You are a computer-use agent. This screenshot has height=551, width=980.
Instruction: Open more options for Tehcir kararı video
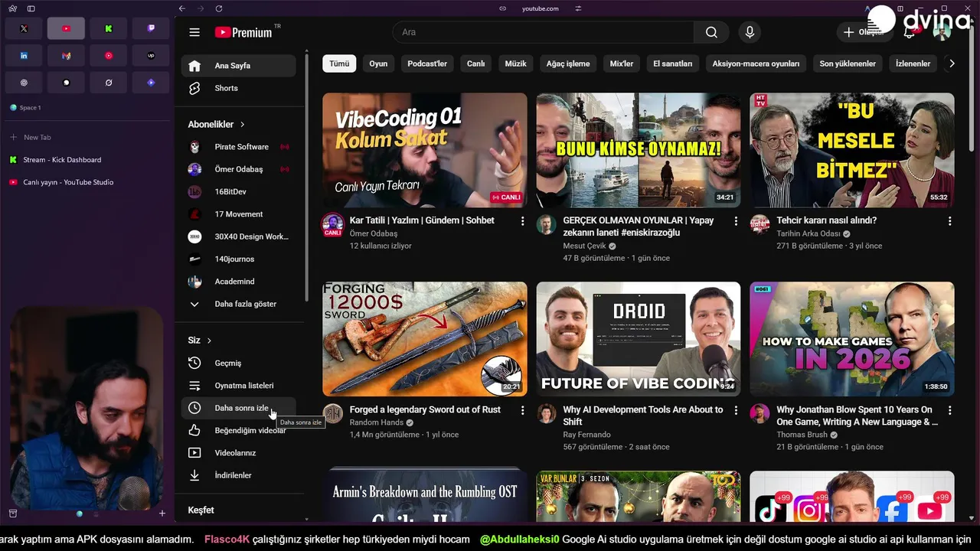pyautogui.click(x=949, y=221)
